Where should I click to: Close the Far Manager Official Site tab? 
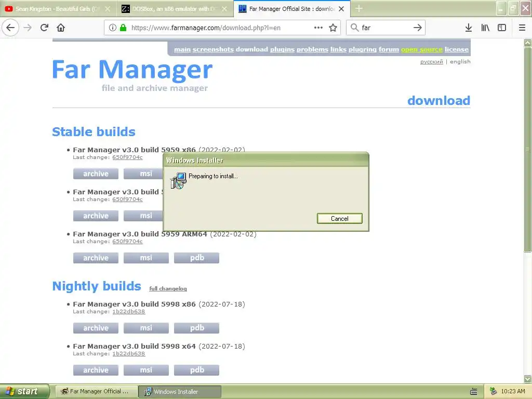[x=342, y=9]
